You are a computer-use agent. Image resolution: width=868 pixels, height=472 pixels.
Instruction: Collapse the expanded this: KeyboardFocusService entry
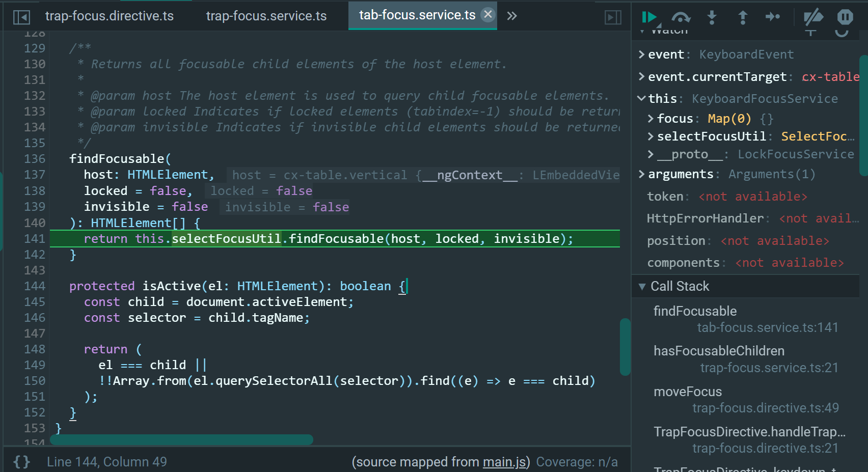tap(641, 98)
